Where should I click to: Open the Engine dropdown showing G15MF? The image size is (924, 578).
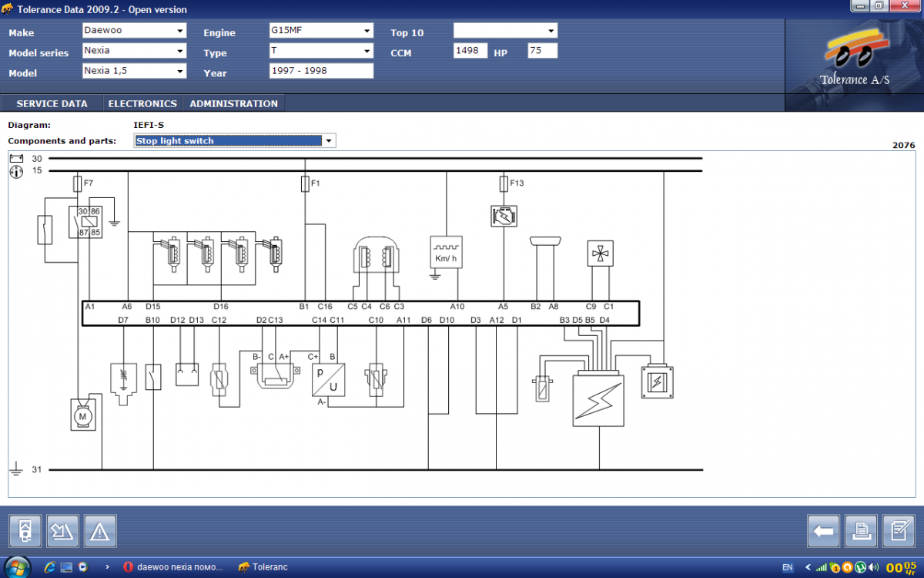click(x=321, y=31)
